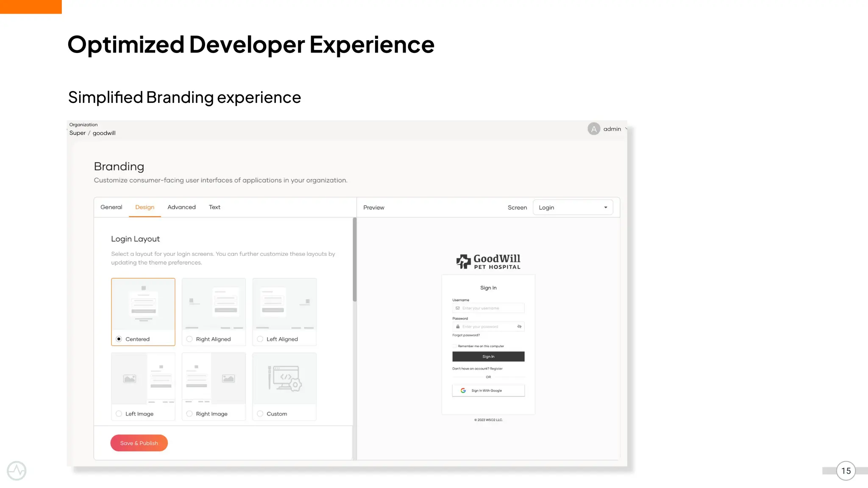The height and width of the screenshot is (488, 868).
Task: Click the Username input field
Action: point(488,308)
